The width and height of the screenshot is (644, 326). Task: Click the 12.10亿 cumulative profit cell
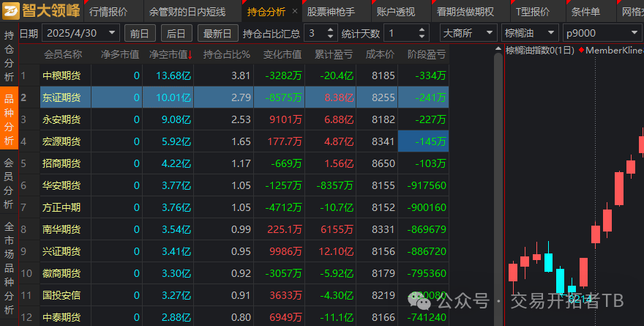336,251
